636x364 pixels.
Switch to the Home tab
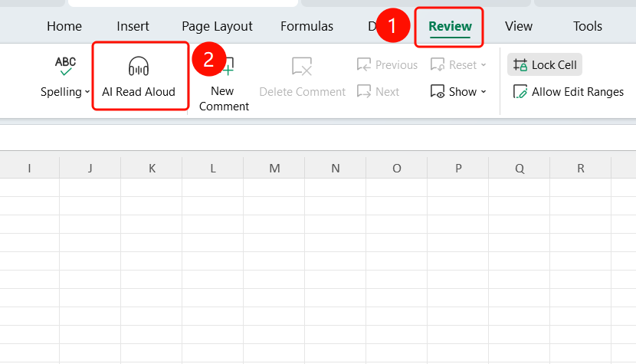click(x=64, y=26)
